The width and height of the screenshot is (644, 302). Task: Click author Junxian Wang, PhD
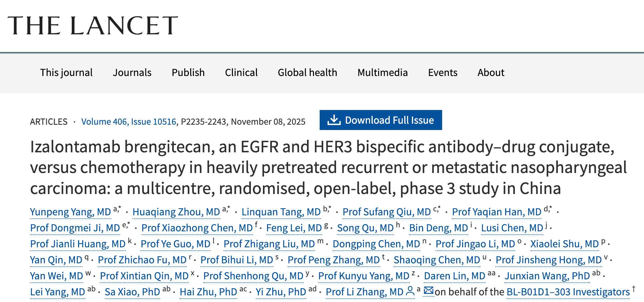click(x=547, y=276)
